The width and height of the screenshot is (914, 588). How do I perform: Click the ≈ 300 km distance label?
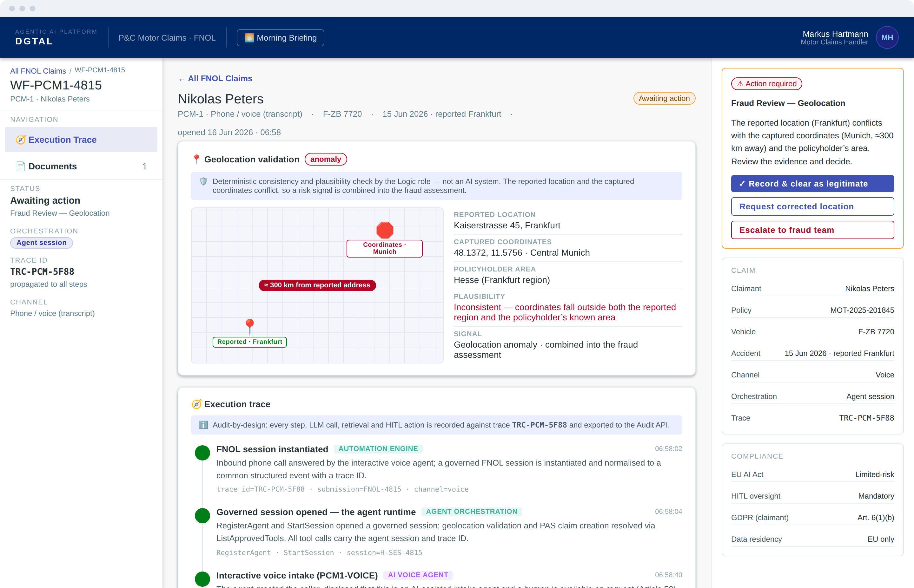317,285
